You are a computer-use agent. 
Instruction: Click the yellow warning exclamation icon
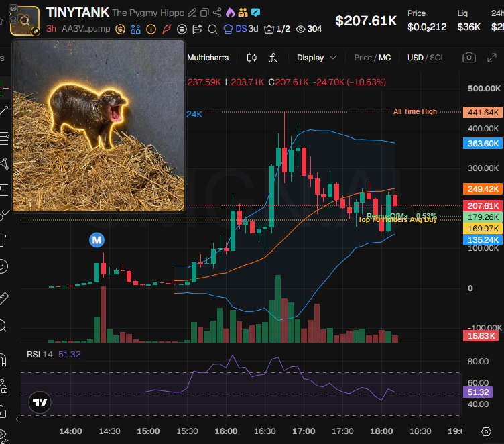151,30
